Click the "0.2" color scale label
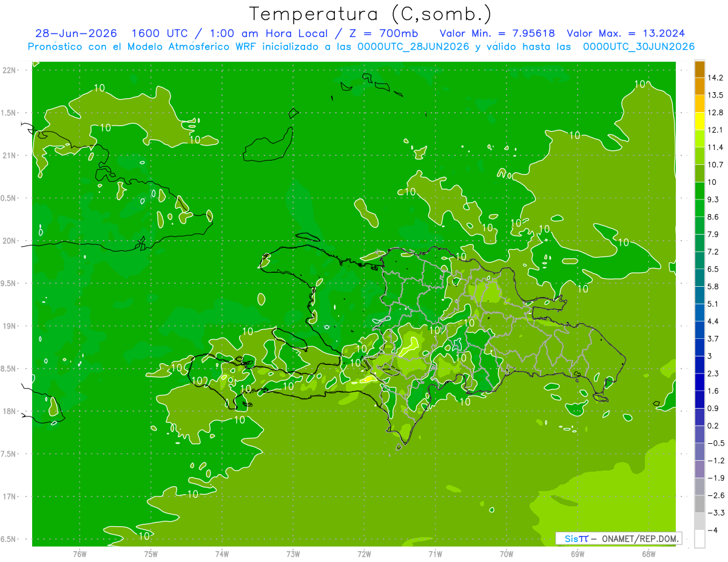The width and height of the screenshot is (728, 562). tap(713, 426)
